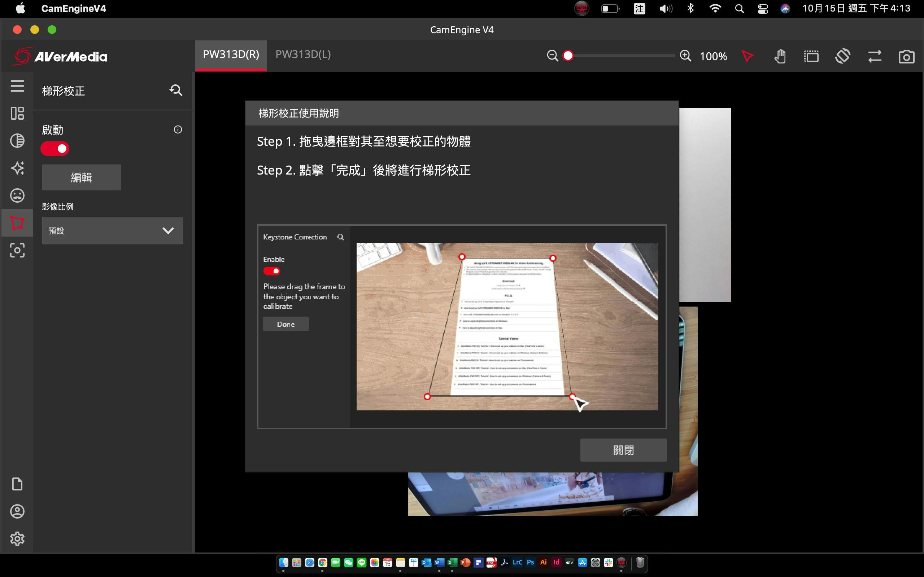Select the hand pan tool
924x577 pixels.
point(780,57)
